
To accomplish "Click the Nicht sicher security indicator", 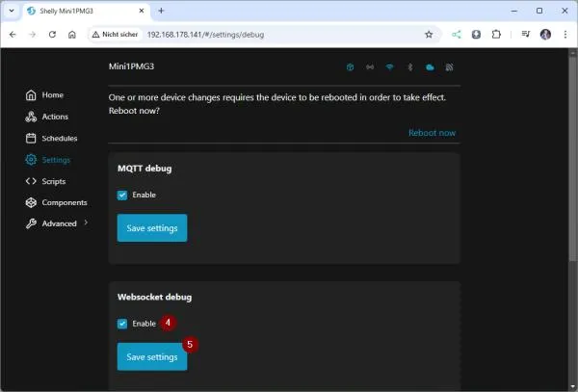I will (x=115, y=35).
